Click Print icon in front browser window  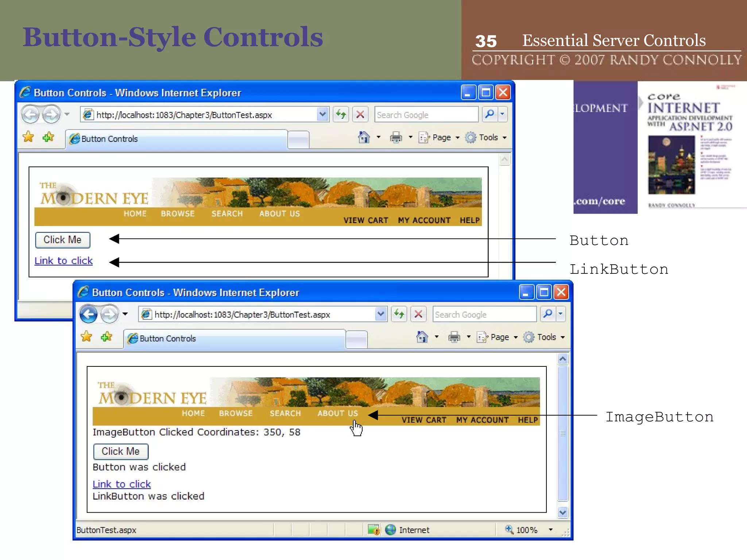click(x=454, y=337)
